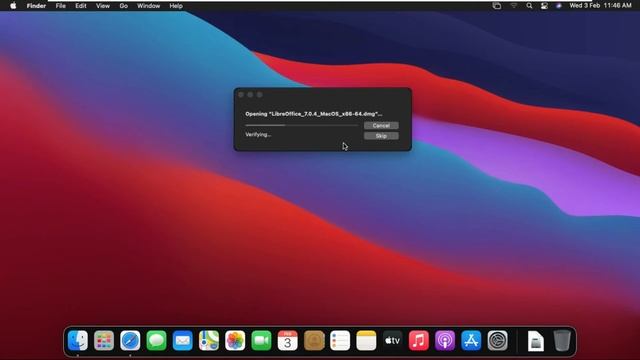
Task: Open Trash from the Dock
Action: click(x=562, y=340)
